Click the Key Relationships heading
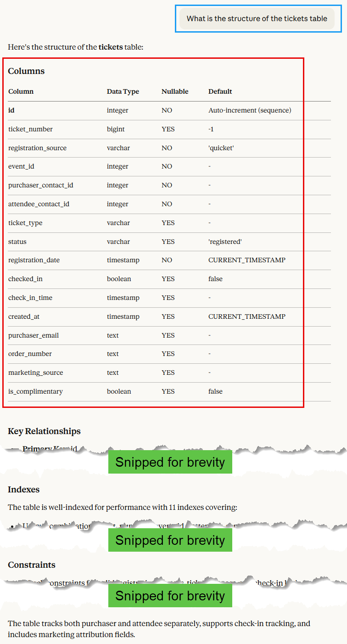This screenshot has width=347, height=644. [44, 431]
